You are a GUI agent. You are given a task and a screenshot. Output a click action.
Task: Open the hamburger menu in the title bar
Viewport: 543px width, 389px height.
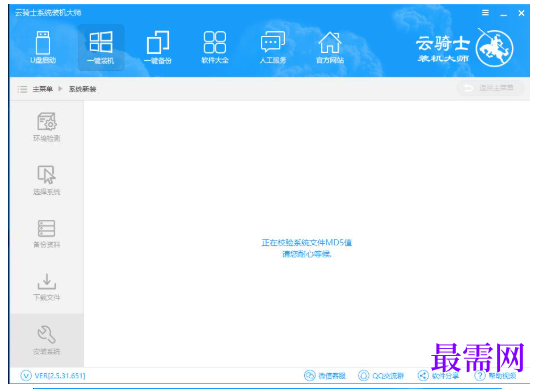485,13
